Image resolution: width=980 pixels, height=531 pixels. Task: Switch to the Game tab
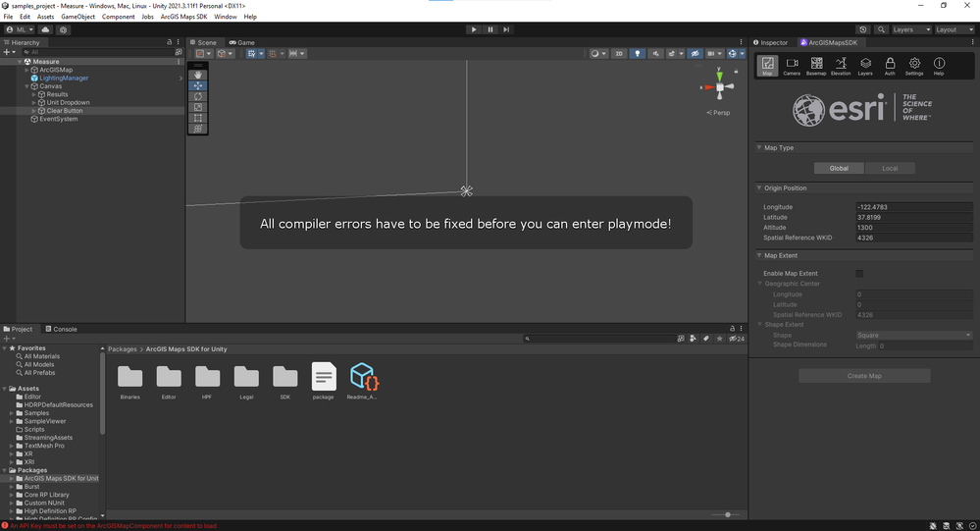[x=242, y=42]
